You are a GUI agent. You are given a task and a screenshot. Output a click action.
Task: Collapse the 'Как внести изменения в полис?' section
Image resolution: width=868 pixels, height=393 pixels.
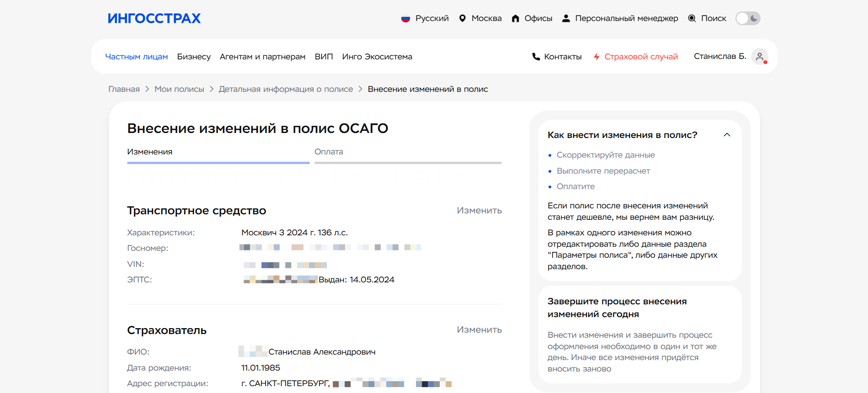point(727,135)
